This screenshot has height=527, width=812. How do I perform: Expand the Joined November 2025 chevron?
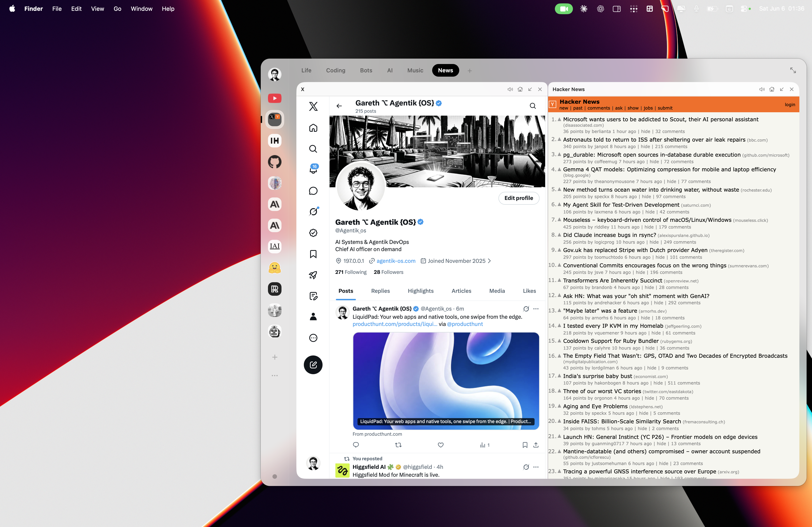(x=489, y=261)
